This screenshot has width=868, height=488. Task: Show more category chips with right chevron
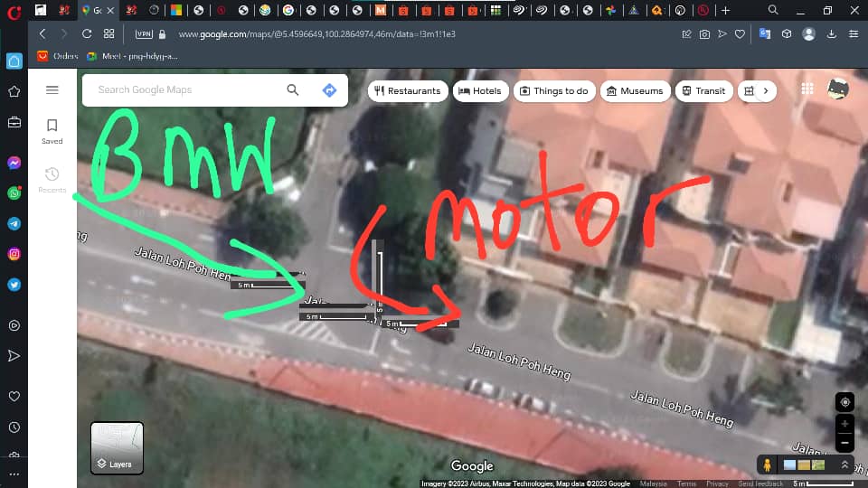click(766, 90)
